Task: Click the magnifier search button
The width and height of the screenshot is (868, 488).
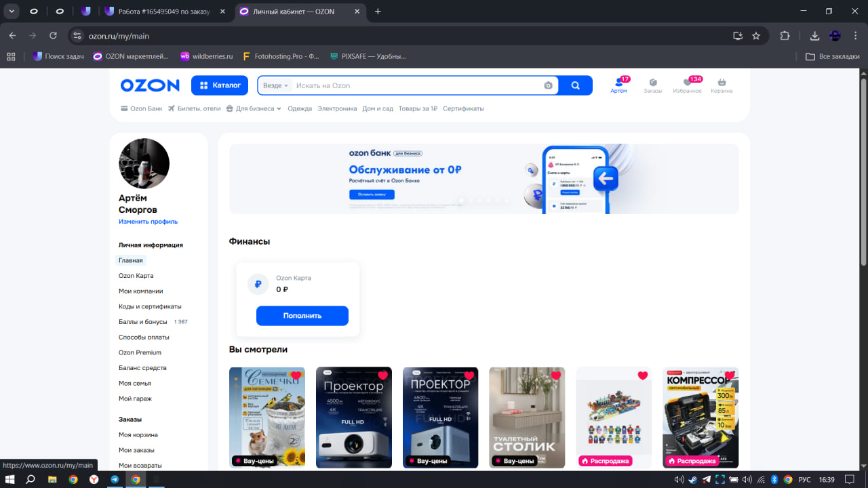Action: click(576, 85)
